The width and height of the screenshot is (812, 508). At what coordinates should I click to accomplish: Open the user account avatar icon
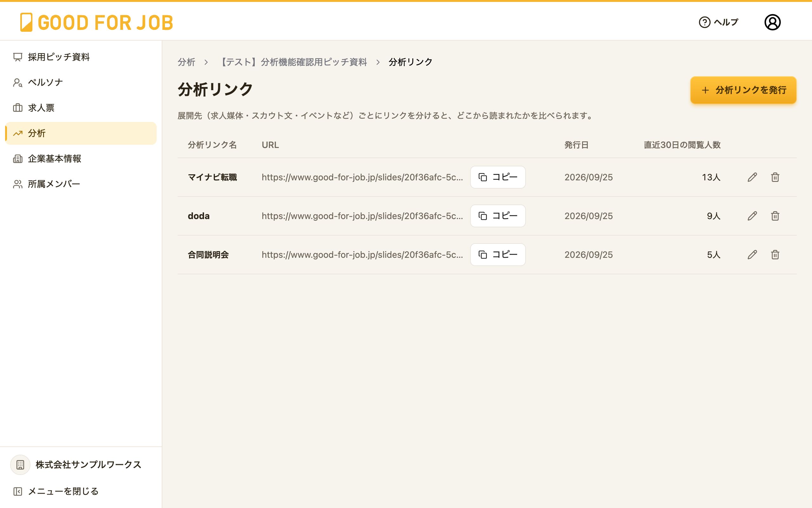pos(772,22)
